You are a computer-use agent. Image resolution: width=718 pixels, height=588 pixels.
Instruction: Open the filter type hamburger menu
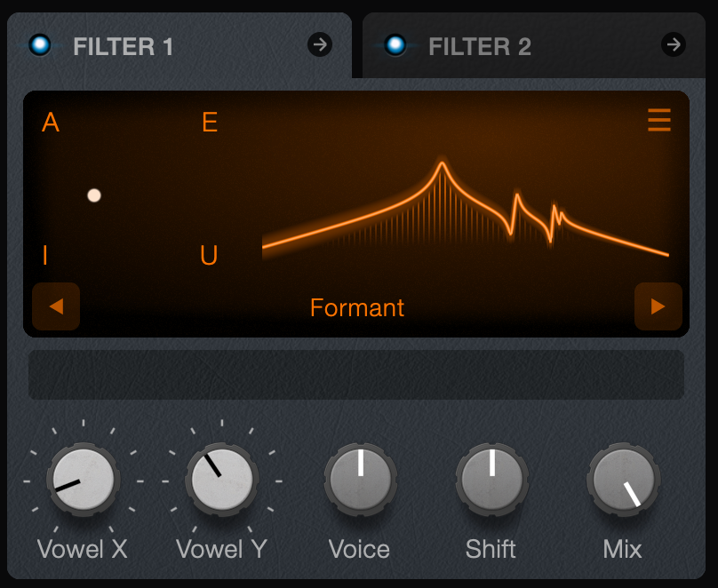pos(659,120)
